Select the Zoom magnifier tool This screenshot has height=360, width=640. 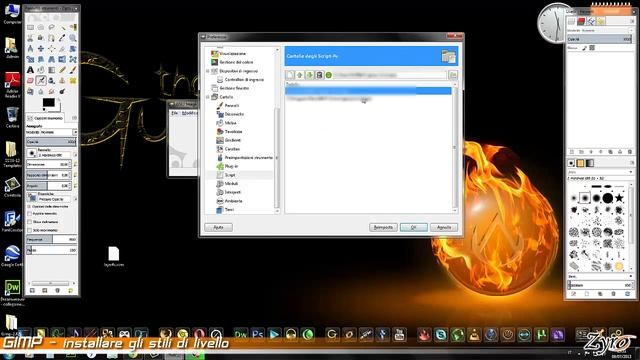73,38
